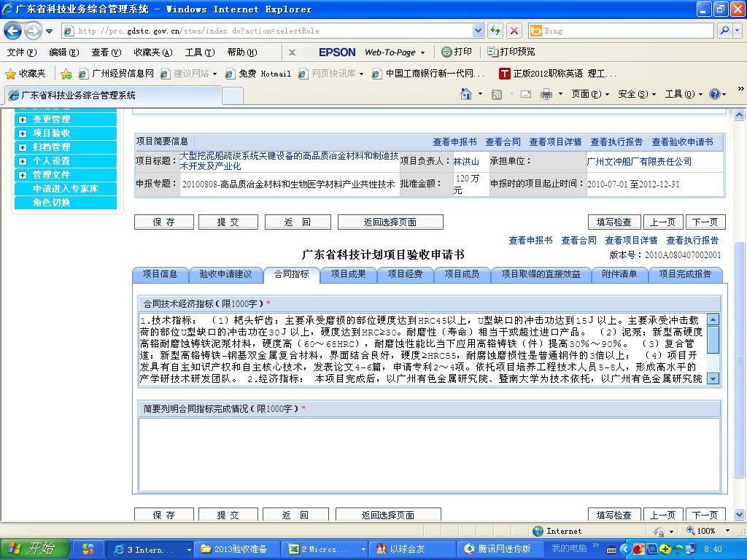Open the 查看(V) menu

pos(107,52)
